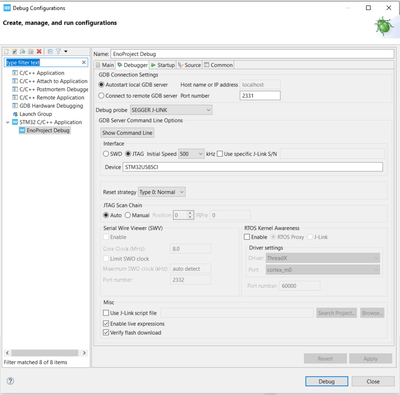Screen dimensions: 400x395
Task: Click the left panel horizontal scrollbar
Action: (45, 353)
